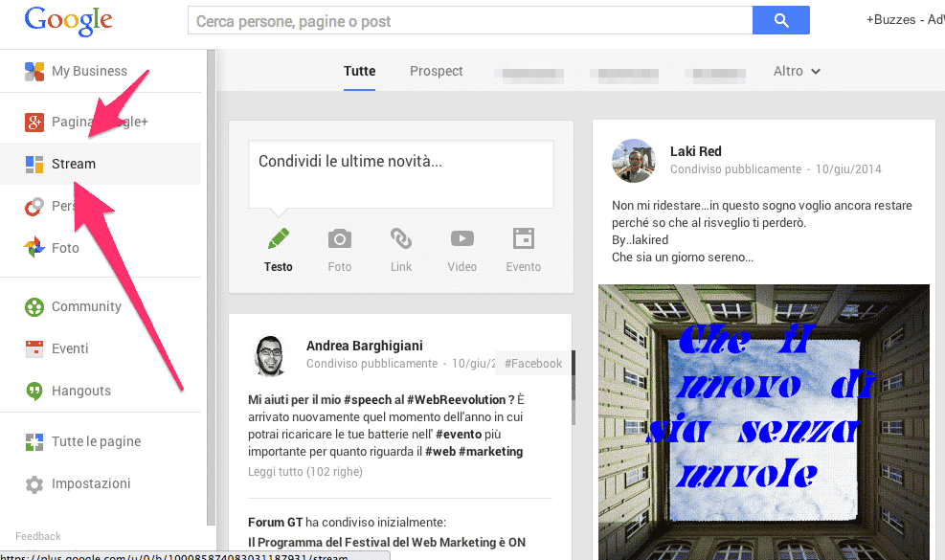Switch to the Tutte tab
The image size is (945, 560).
click(360, 71)
